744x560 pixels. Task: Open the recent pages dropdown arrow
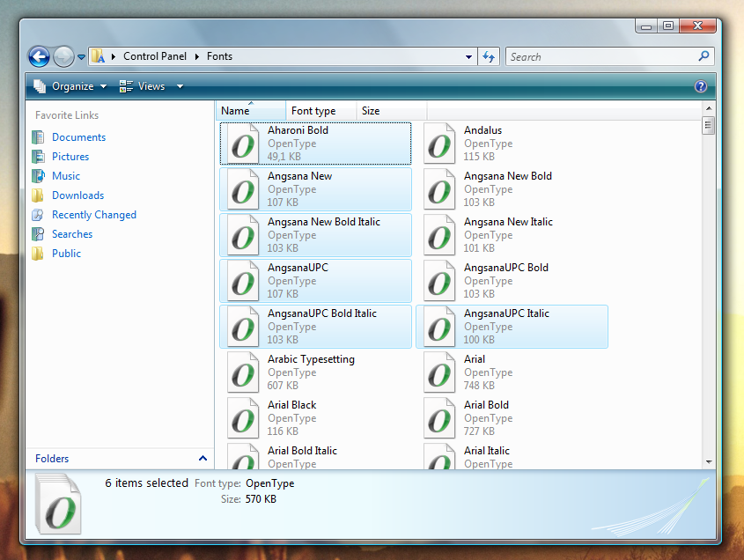[82, 57]
